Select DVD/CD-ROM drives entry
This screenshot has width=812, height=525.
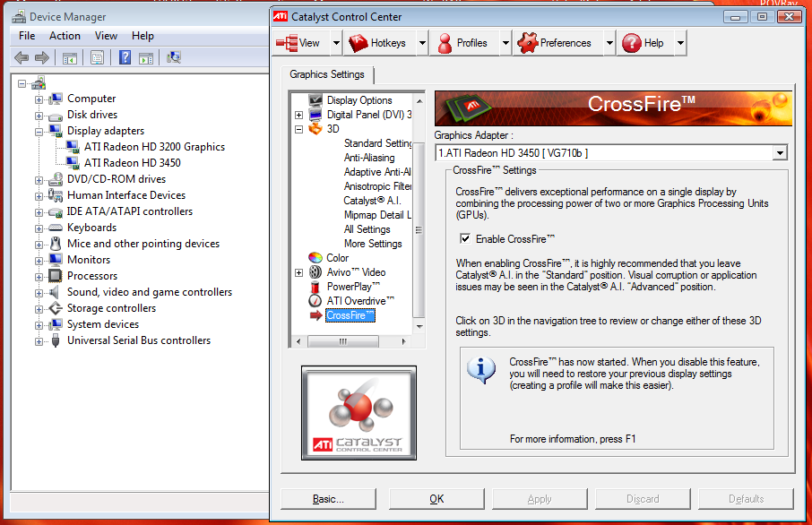[x=117, y=179]
